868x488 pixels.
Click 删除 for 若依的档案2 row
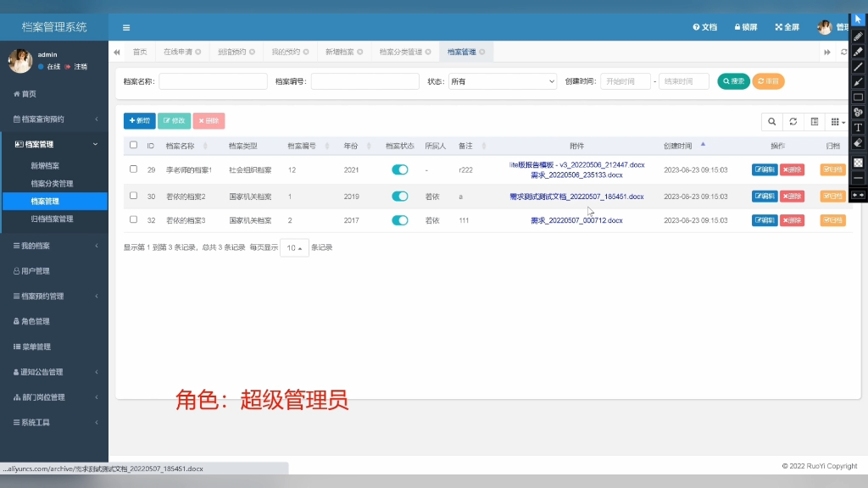point(793,197)
